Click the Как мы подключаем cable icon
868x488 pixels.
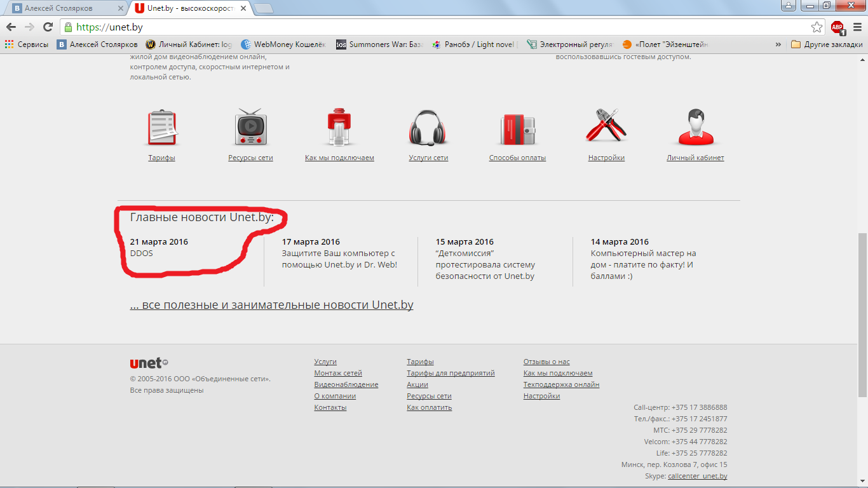point(339,128)
